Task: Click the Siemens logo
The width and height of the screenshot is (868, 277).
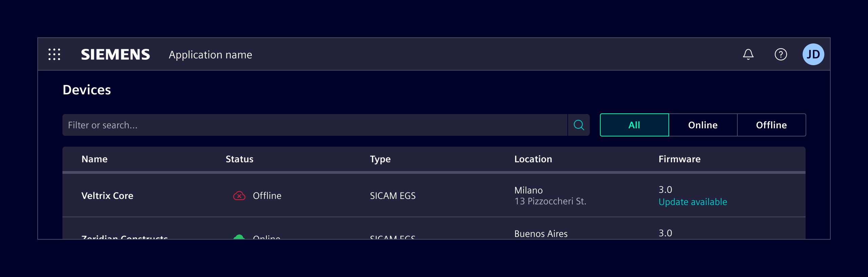Action: 115,54
